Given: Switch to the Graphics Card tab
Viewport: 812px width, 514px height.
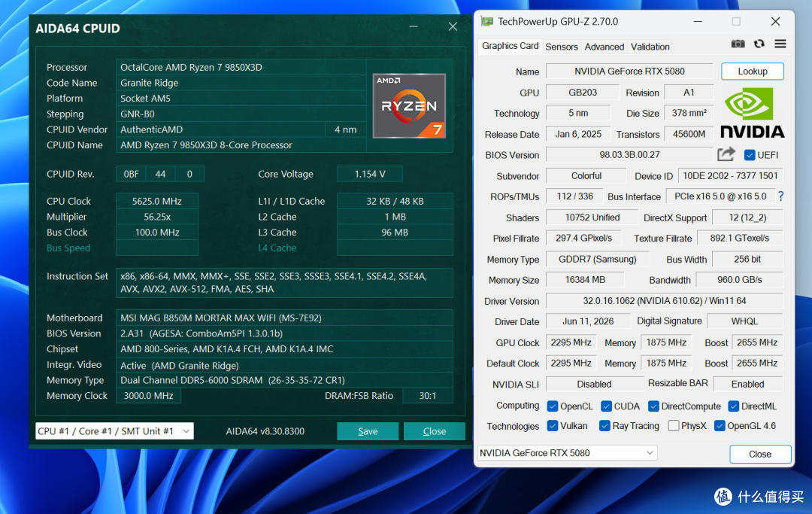Looking at the screenshot, I should 510,46.
